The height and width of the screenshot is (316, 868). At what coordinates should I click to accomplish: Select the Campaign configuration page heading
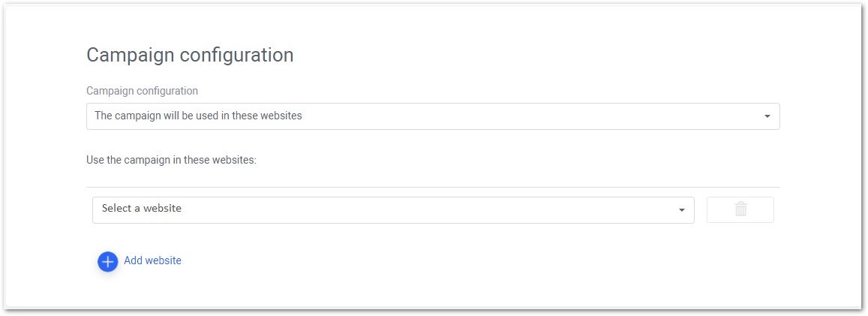pyautogui.click(x=190, y=55)
